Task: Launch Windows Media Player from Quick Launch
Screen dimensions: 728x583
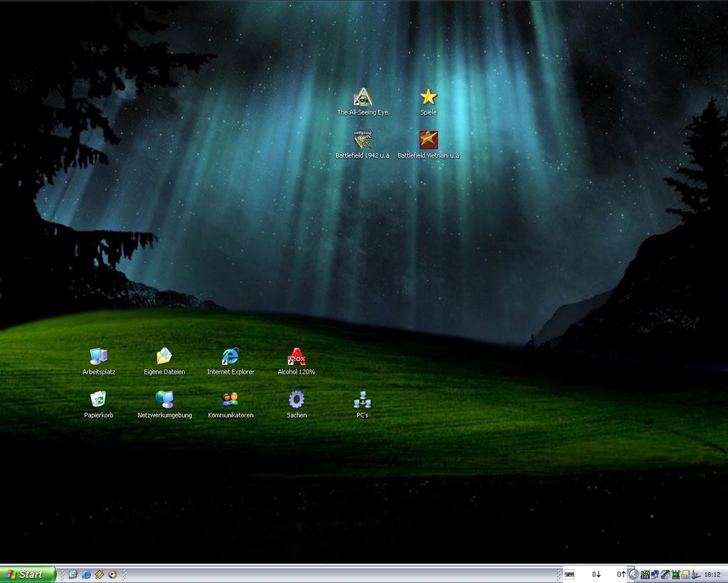Action: click(112, 574)
